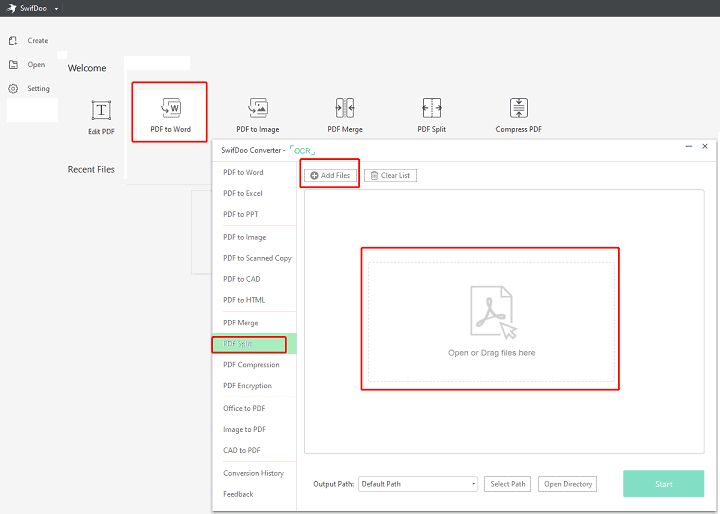The image size is (720, 514).
Task: Select PDF to Image in converter list
Action: (245, 237)
